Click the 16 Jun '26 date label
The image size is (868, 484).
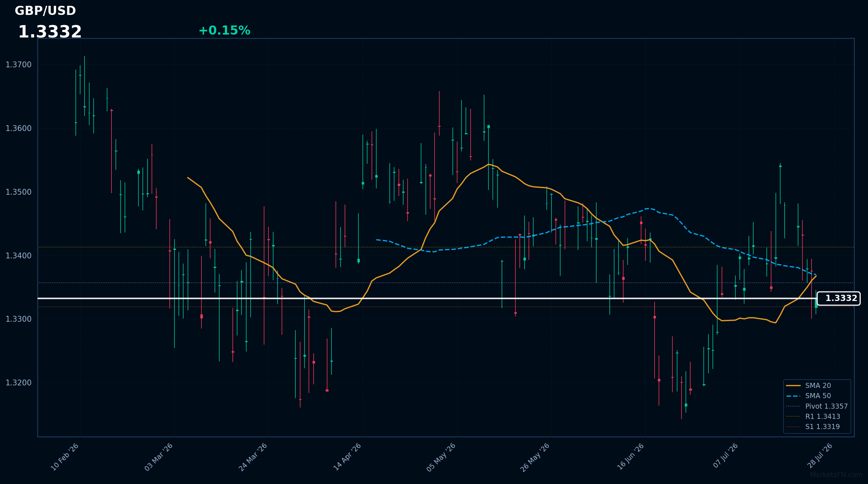631,457
